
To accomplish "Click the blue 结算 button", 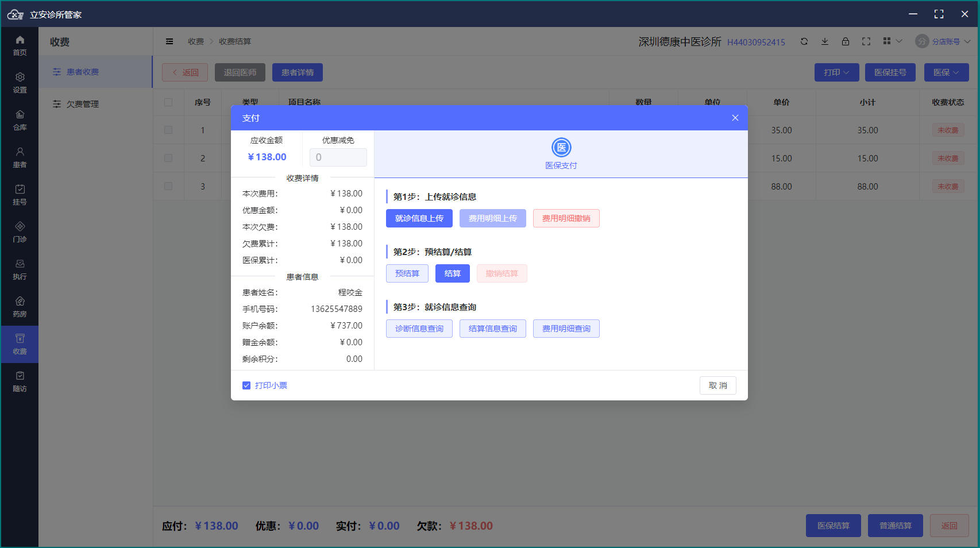I will pyautogui.click(x=453, y=273).
